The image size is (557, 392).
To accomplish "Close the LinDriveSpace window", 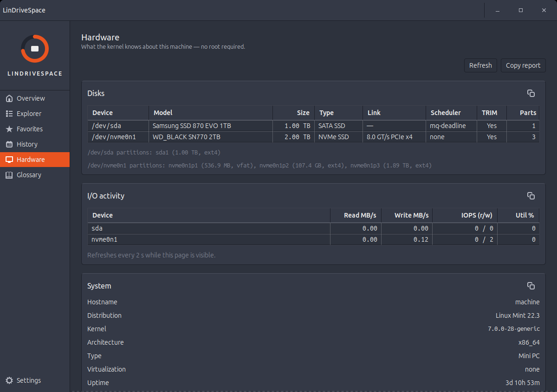I will [544, 10].
